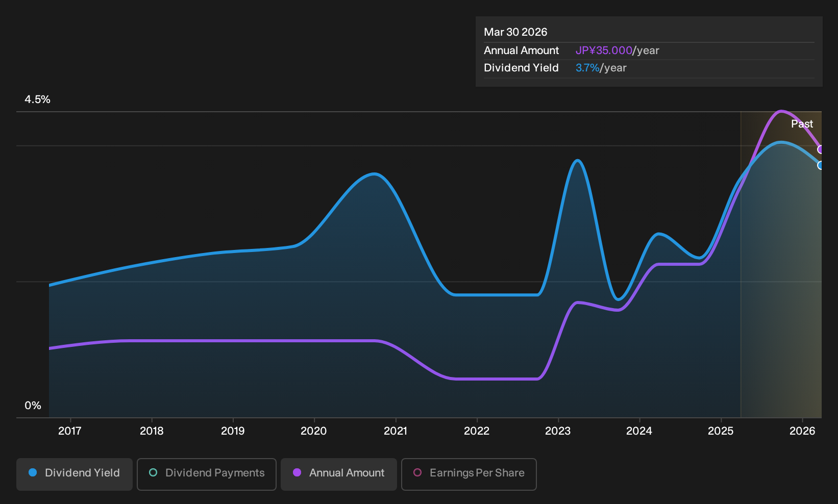Screen dimensions: 838x504
Task: Click the 2017 x-axis label
Action: pyautogui.click(x=70, y=431)
